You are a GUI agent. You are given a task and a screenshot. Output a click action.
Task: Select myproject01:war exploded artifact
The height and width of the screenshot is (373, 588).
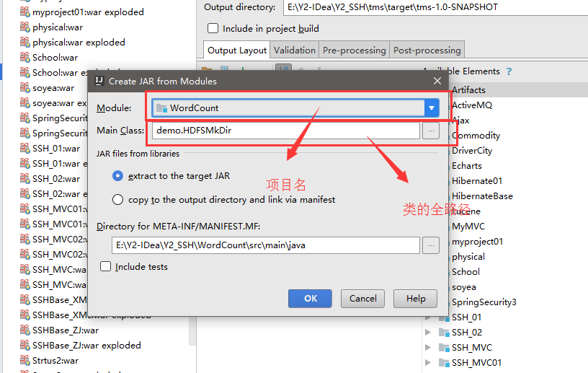pos(88,12)
